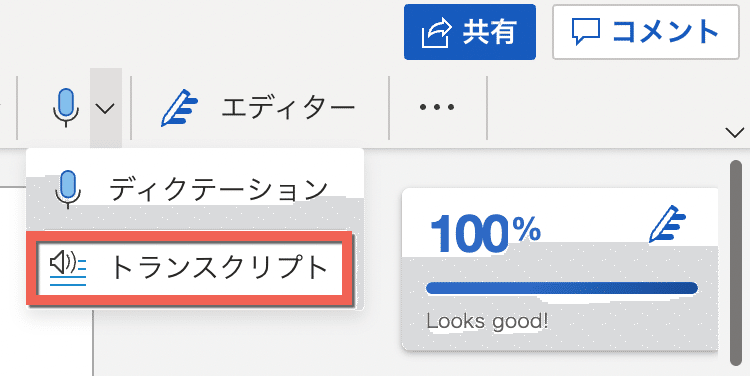Collapse the ribbon using the corner chevron
750x376 pixels.
pyautogui.click(x=735, y=133)
